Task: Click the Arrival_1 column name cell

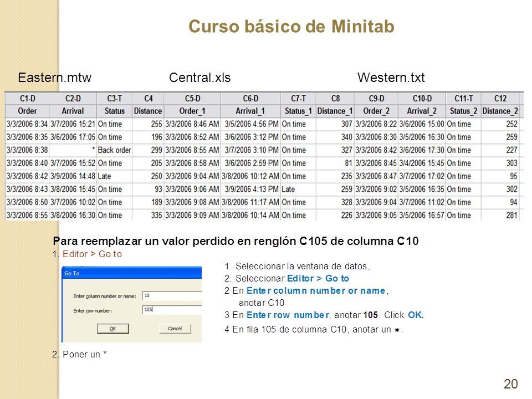Action: tap(250, 111)
